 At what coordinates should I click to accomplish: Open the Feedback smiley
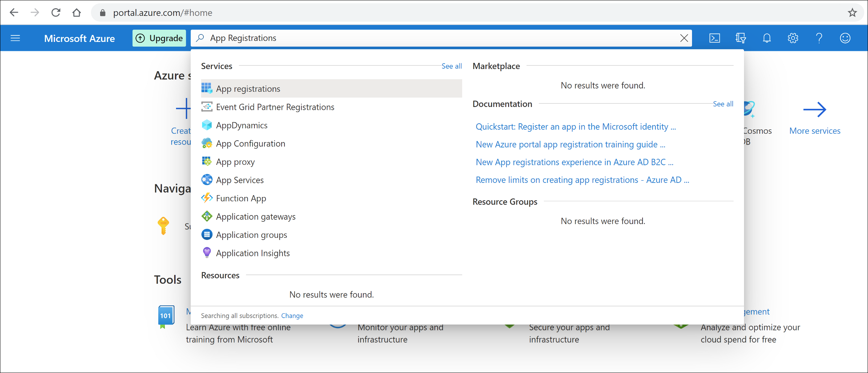click(x=845, y=38)
